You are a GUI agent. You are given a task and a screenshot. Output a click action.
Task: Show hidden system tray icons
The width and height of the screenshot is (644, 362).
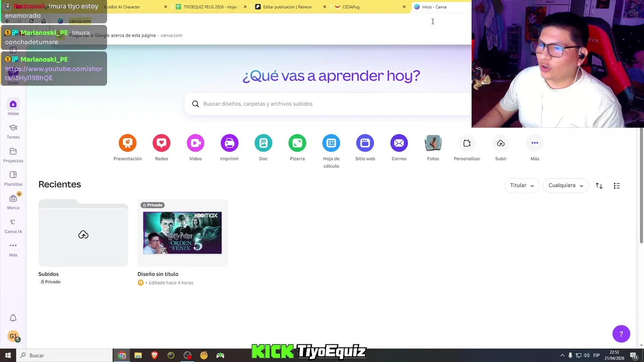(562, 355)
